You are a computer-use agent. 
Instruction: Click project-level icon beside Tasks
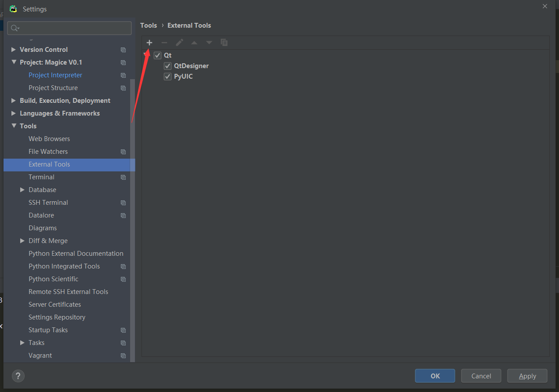click(123, 343)
